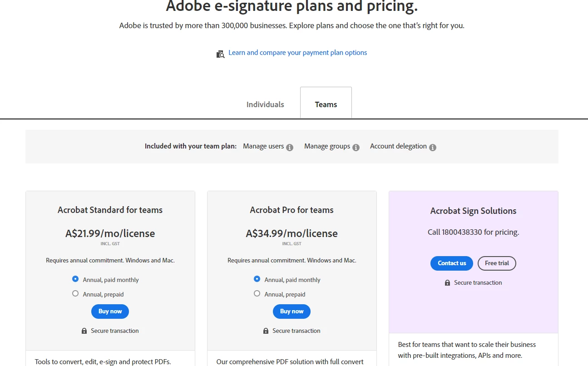This screenshot has width=588, height=366.
Task: Click lock icon under Acrobat Standard Buy now
Action: pyautogui.click(x=84, y=331)
